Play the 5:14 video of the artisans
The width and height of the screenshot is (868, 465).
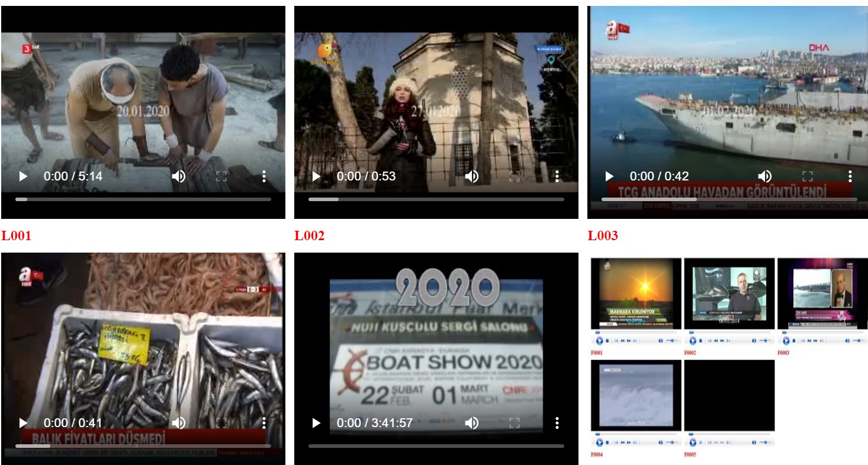click(23, 176)
